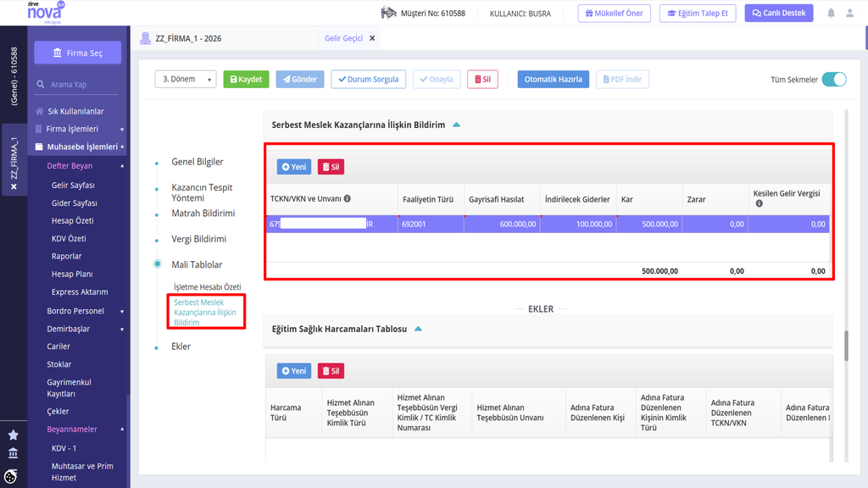Screen dimensions: 868x488
Task: Click the airplane icon beside Müşteri No
Action: [388, 13]
